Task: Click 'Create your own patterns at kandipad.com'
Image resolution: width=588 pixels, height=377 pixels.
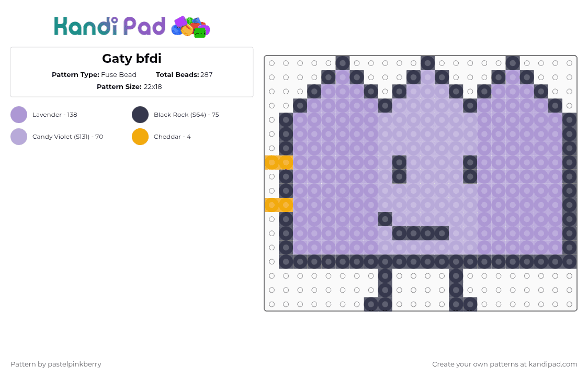Action: click(505, 364)
